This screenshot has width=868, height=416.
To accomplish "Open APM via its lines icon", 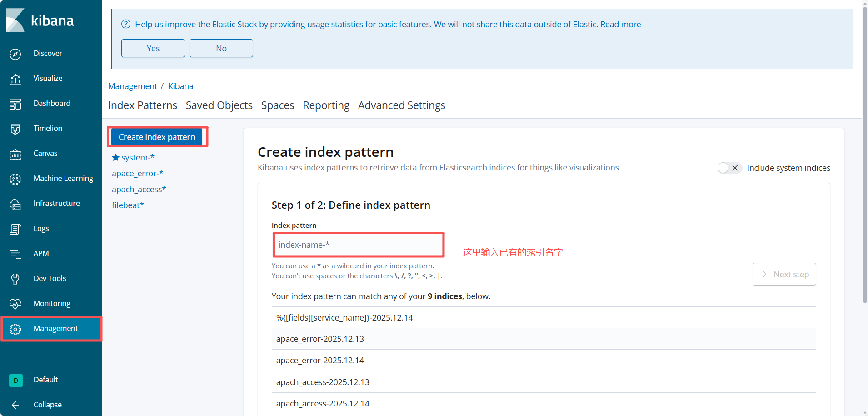I will (15, 254).
